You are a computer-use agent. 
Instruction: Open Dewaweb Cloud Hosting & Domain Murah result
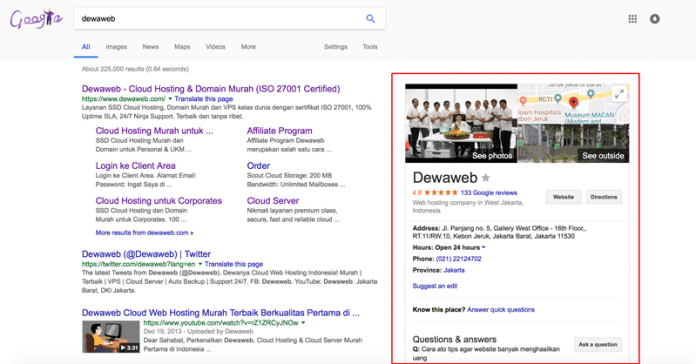[211, 89]
